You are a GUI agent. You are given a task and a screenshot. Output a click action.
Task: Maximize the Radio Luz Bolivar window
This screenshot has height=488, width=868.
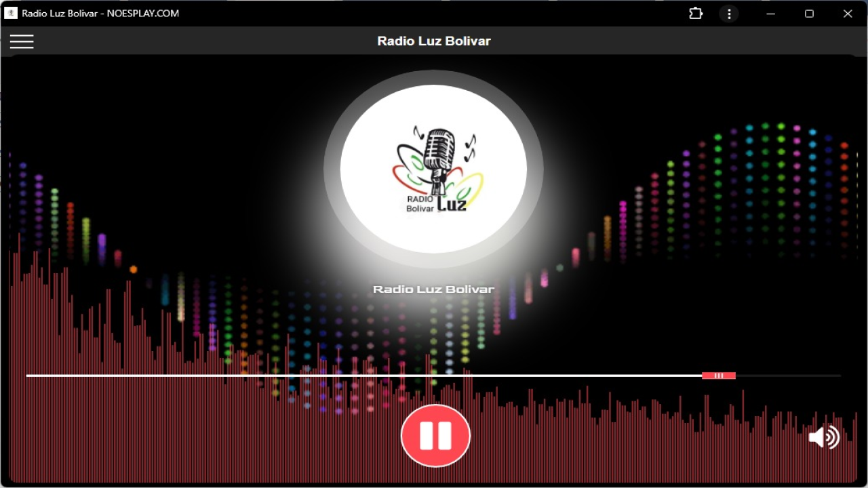click(x=809, y=14)
